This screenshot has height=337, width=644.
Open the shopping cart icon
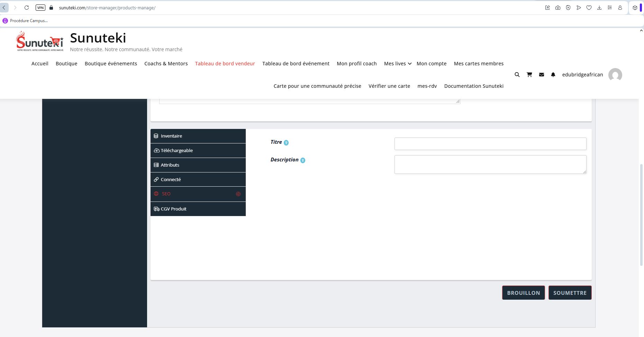pyautogui.click(x=529, y=75)
